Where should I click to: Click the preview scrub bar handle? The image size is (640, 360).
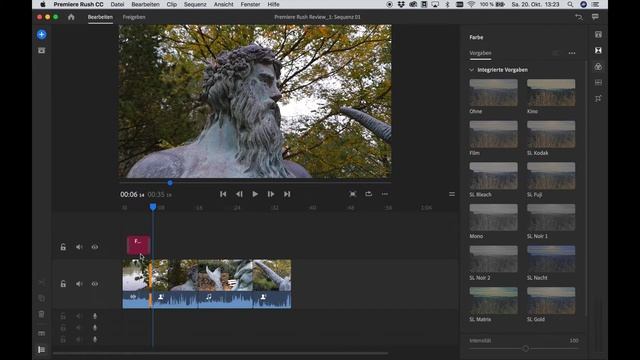[170, 183]
